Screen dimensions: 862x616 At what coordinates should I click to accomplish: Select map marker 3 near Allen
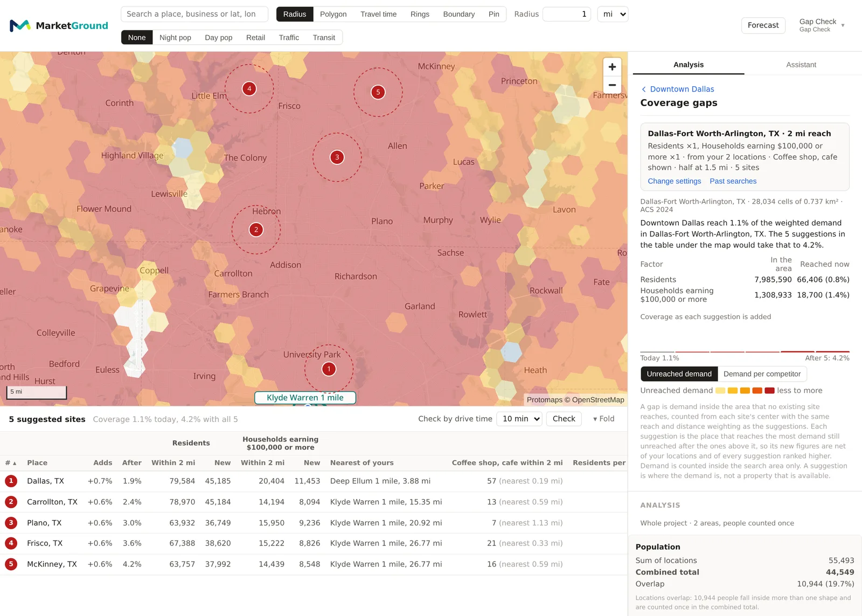[x=337, y=157]
